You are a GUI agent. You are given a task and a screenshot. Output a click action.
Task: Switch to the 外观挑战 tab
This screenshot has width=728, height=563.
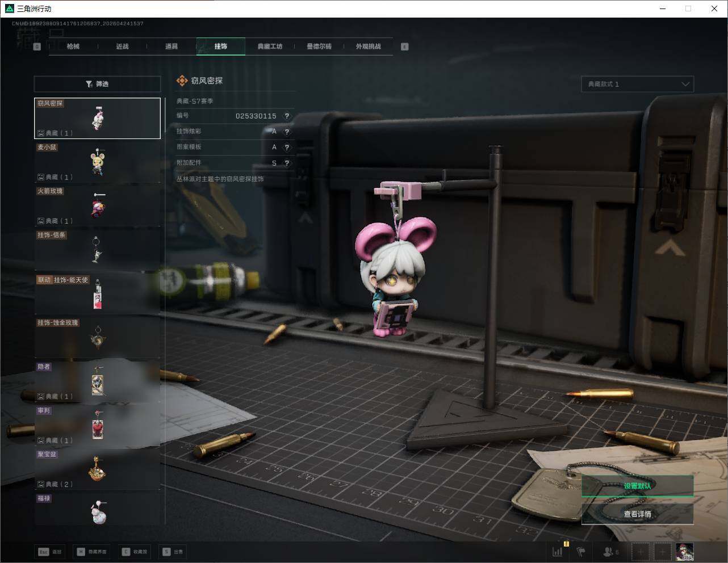(368, 47)
